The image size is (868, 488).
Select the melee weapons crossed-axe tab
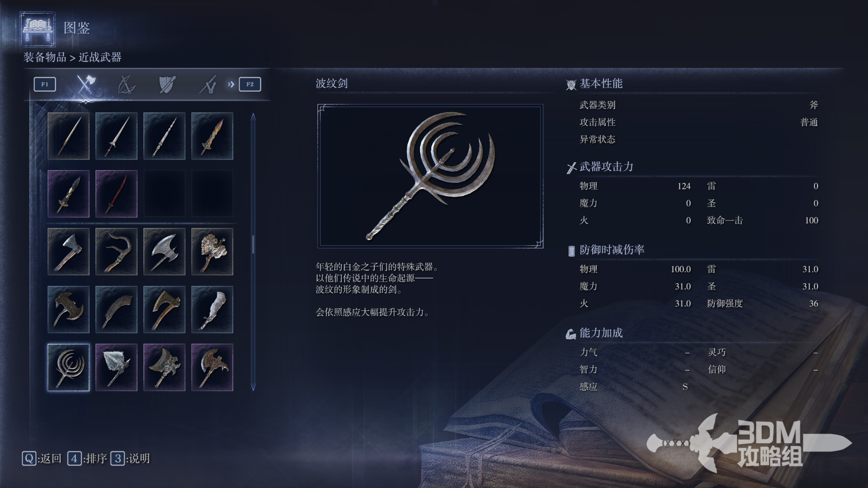pyautogui.click(x=85, y=84)
